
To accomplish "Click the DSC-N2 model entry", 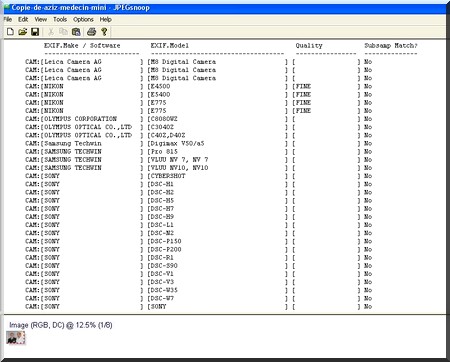I will click(162, 233).
